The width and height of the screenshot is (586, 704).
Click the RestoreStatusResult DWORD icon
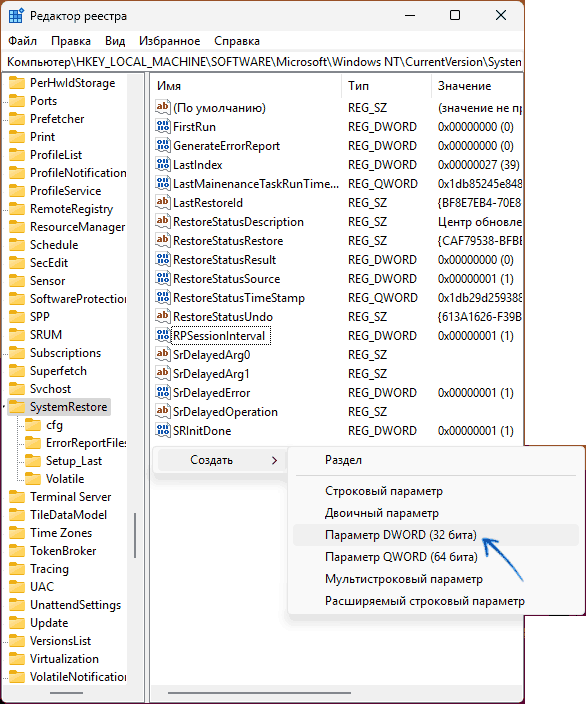[x=163, y=259]
